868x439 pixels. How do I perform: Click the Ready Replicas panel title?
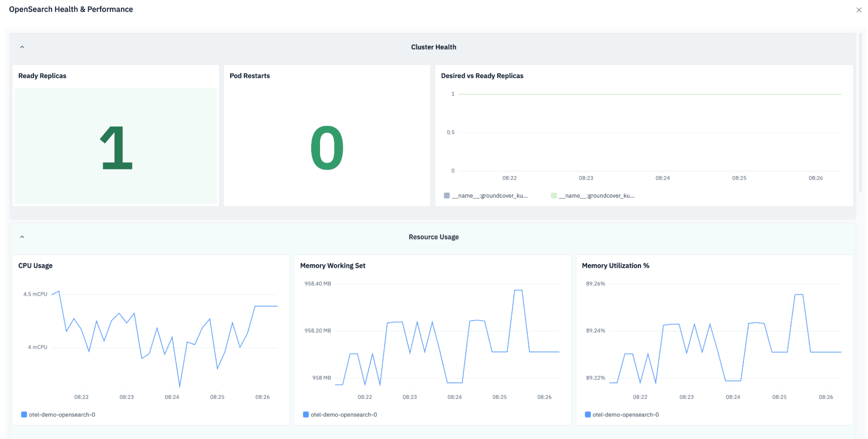click(x=42, y=76)
